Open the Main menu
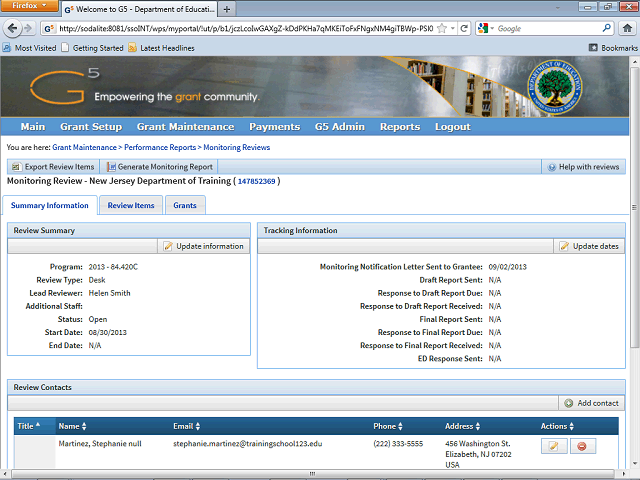Screen dimensions: 640x480 click(33, 127)
